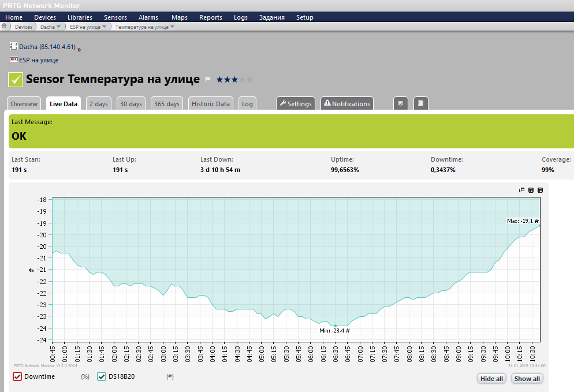
Task: Click the ESP на улице device icon
Action: 13,59
